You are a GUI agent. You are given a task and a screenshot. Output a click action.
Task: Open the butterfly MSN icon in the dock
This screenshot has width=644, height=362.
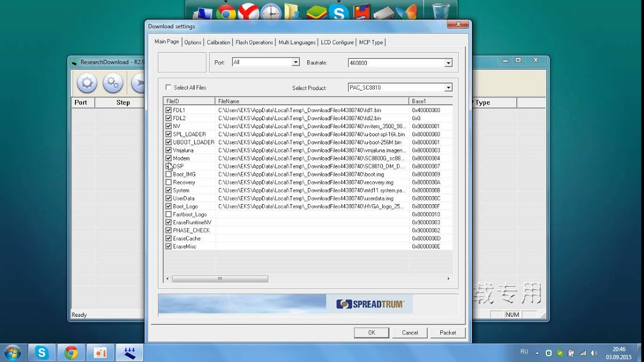[x=406, y=12]
